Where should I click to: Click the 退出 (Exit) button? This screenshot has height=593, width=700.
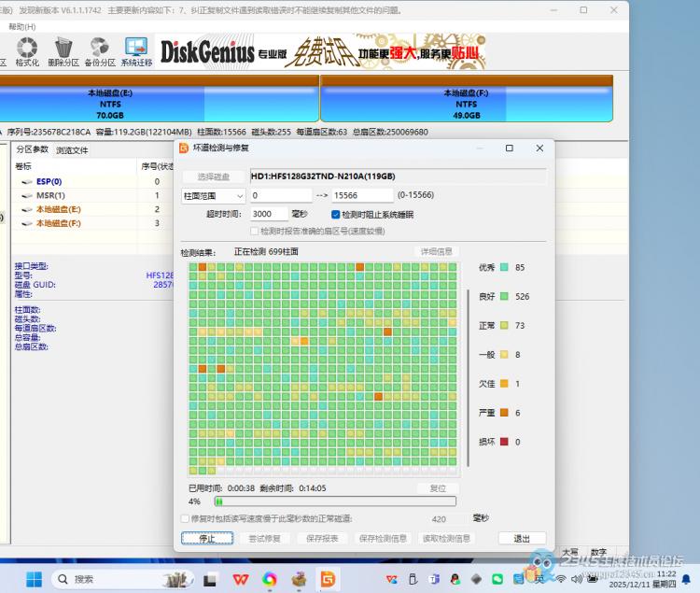522,538
